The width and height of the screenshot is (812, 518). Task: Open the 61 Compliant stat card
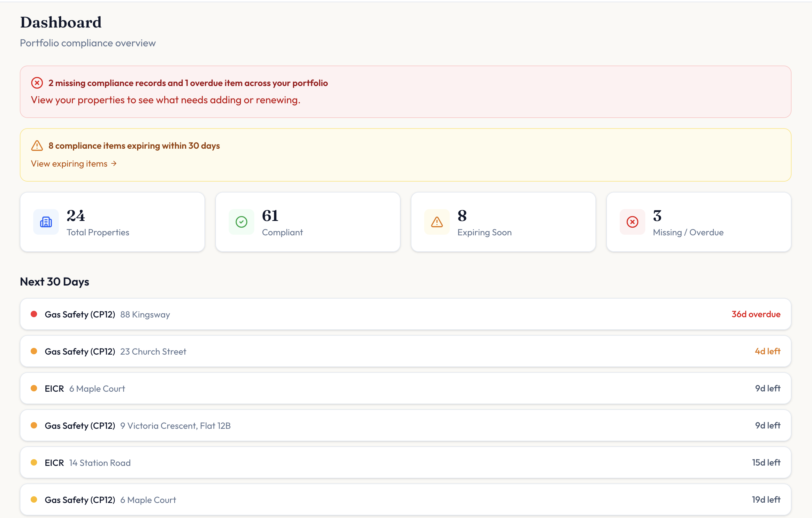point(308,222)
